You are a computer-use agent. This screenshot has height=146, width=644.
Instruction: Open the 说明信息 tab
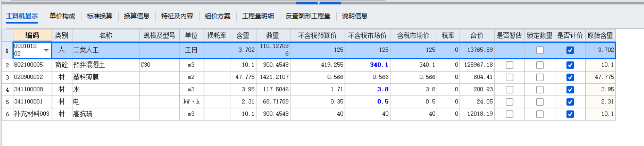[355, 16]
